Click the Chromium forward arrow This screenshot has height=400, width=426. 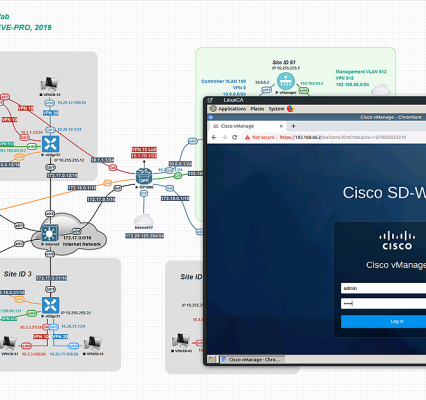pyautogui.click(x=224, y=137)
